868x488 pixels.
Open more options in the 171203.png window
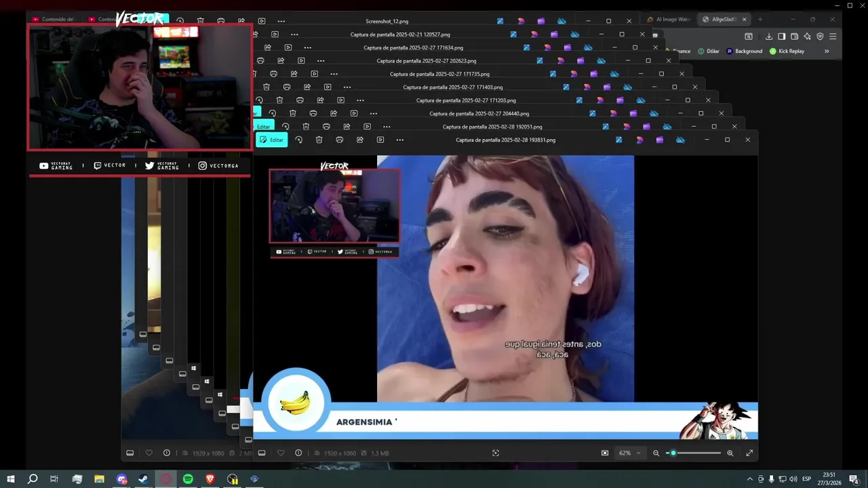[x=360, y=100]
